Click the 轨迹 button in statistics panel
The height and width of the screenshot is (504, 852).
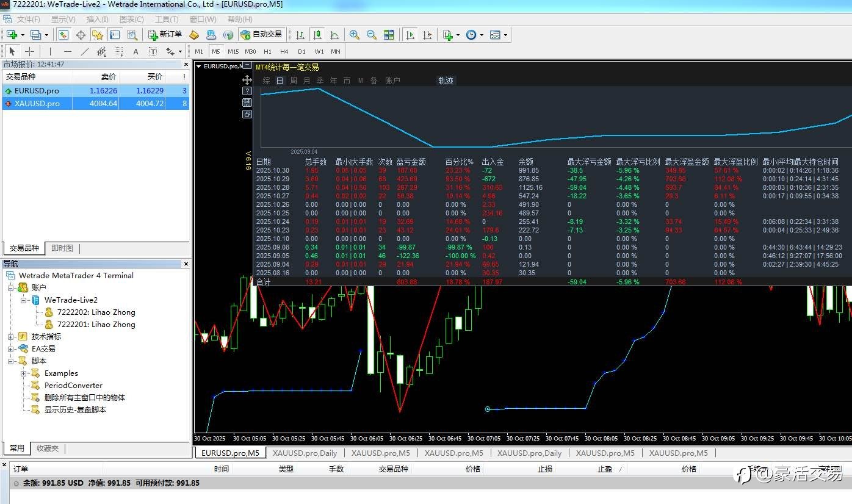coord(446,81)
